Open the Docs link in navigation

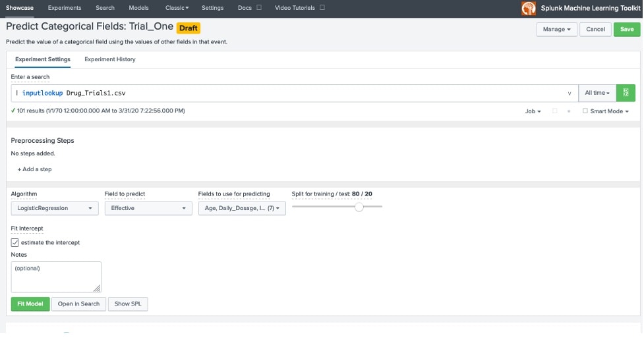click(x=245, y=8)
